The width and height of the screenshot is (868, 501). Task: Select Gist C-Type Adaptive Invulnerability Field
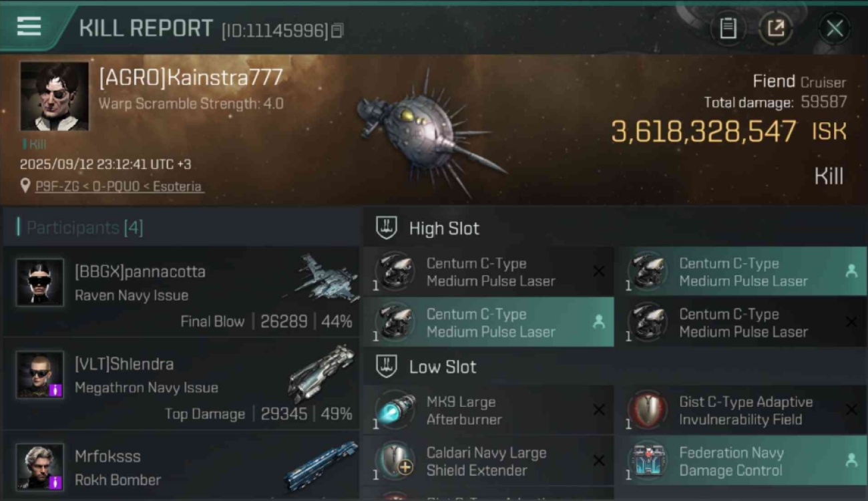740,411
